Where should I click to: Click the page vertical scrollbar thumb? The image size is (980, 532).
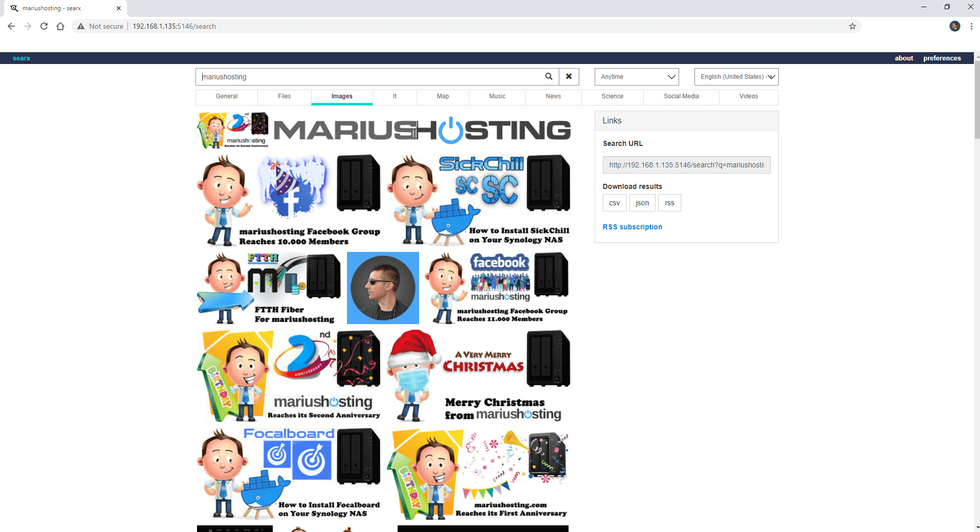pos(977,100)
